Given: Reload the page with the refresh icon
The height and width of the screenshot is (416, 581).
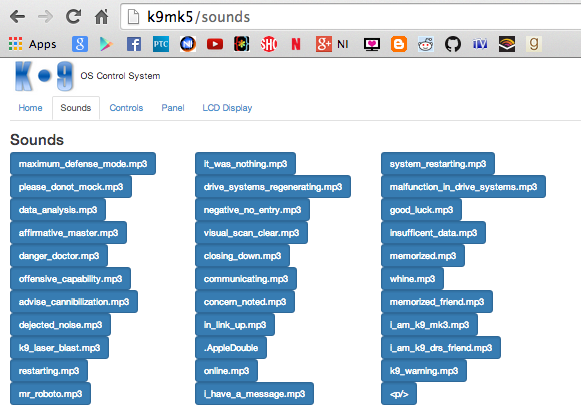Looking at the screenshot, I should click(73, 17).
